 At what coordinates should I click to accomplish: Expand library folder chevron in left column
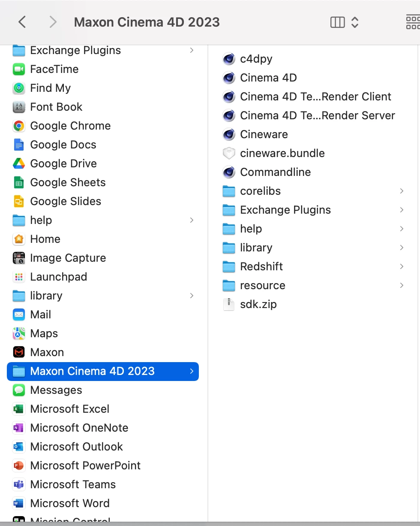[192, 296]
